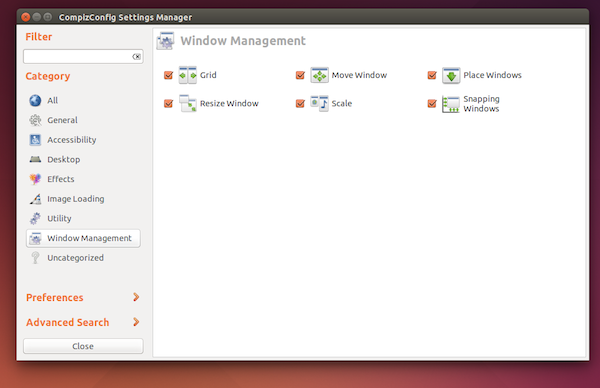Open the Snapping Windows label

click(481, 104)
